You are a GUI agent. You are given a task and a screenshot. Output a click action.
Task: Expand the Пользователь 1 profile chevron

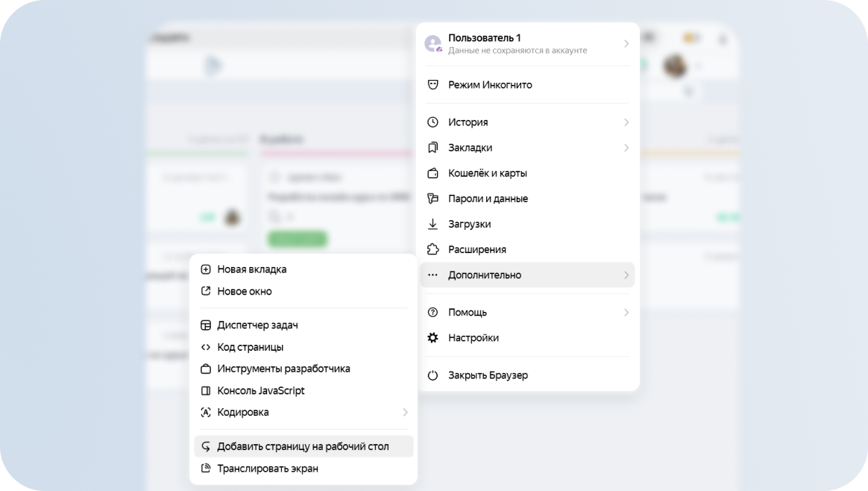626,43
